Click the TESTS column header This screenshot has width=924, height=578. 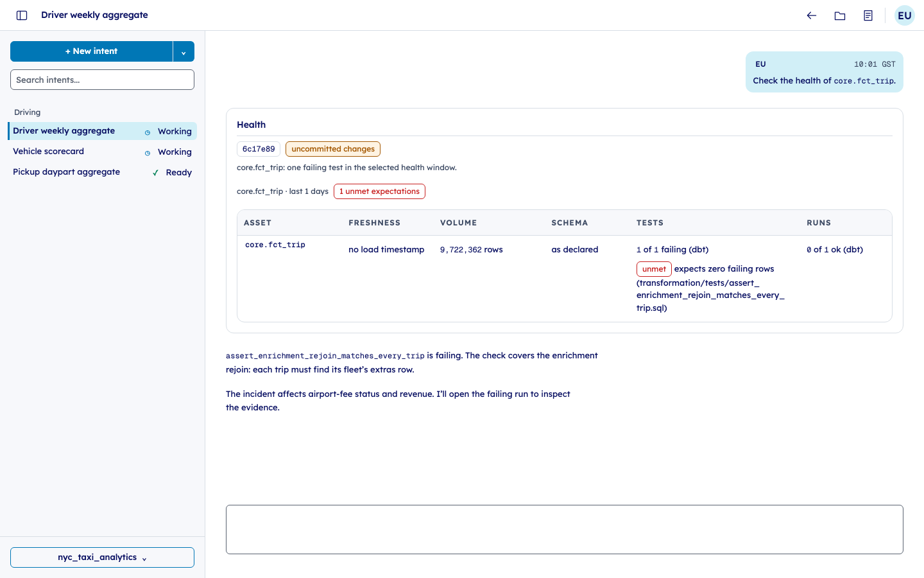(650, 223)
